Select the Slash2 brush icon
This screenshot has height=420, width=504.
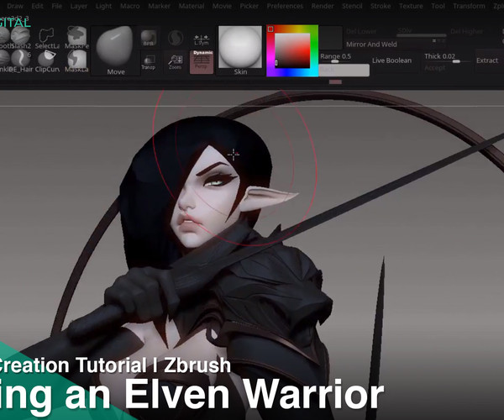(x=20, y=37)
